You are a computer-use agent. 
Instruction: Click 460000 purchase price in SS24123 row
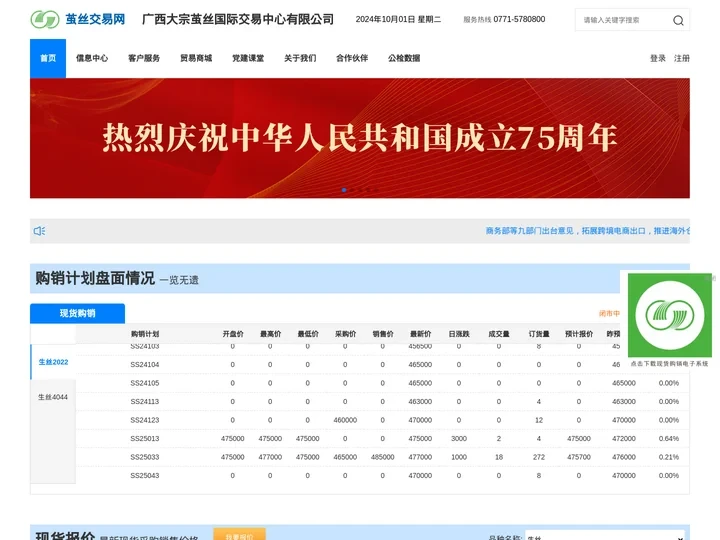coord(345,420)
